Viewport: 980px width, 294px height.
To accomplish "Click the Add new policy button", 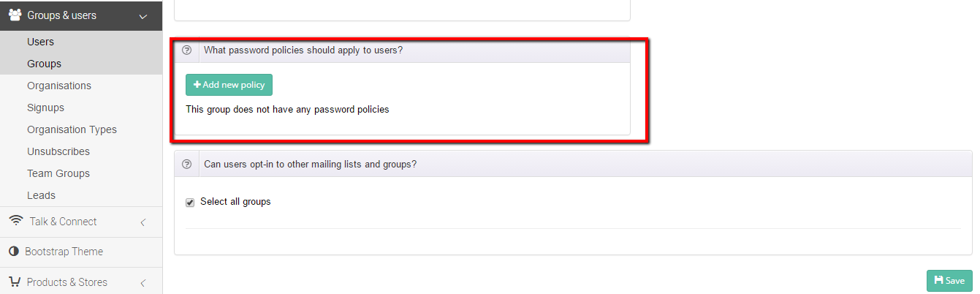I will (x=229, y=85).
